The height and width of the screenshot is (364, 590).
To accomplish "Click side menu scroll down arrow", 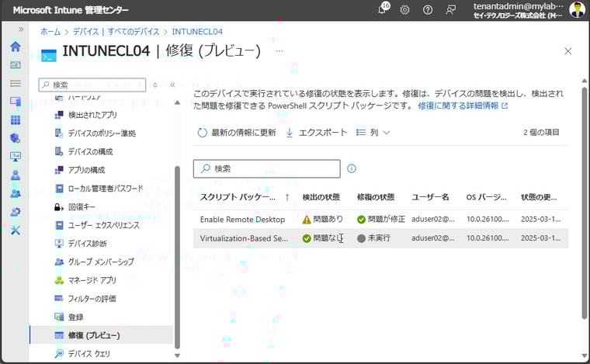I will pyautogui.click(x=177, y=355).
